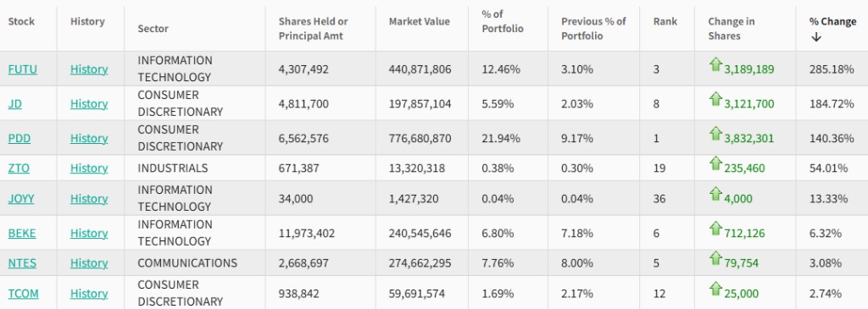Click the sort arrow under % Change
Image resolution: width=868 pixels, height=309 pixels.
pos(816,37)
